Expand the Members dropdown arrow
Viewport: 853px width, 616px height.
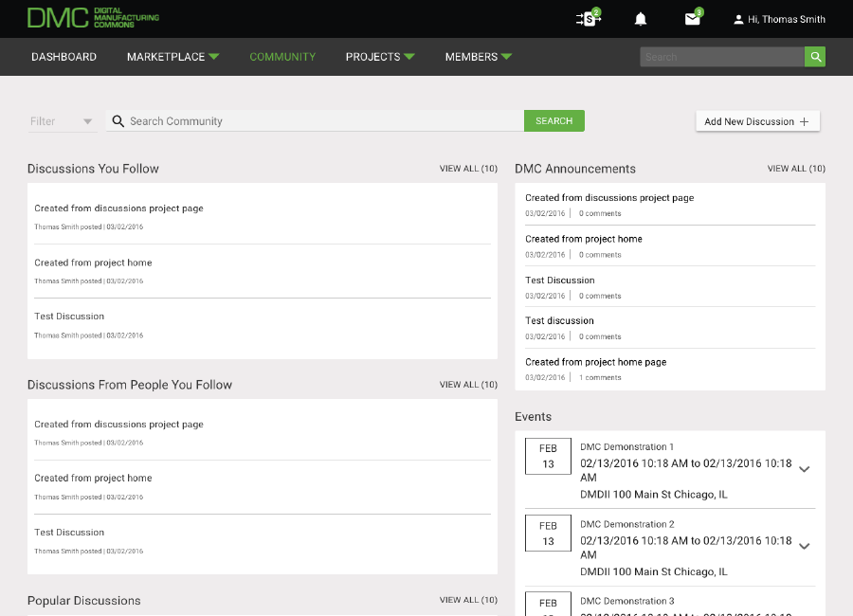click(506, 56)
